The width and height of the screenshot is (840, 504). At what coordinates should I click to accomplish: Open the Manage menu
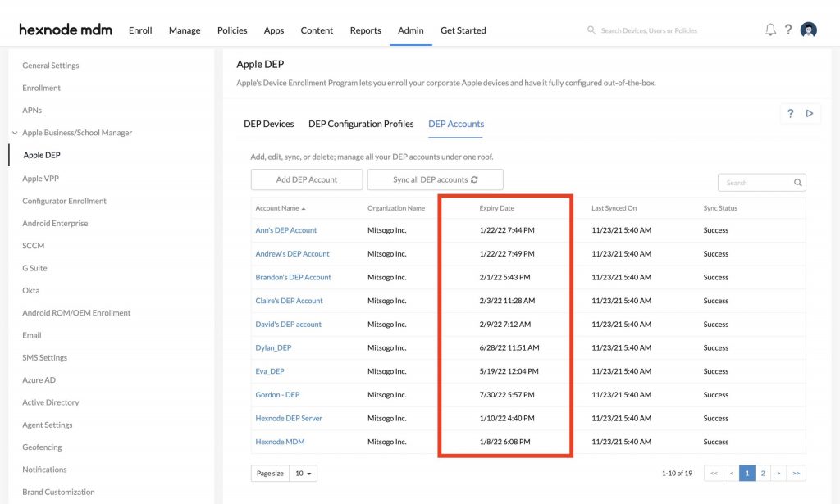pyautogui.click(x=185, y=30)
